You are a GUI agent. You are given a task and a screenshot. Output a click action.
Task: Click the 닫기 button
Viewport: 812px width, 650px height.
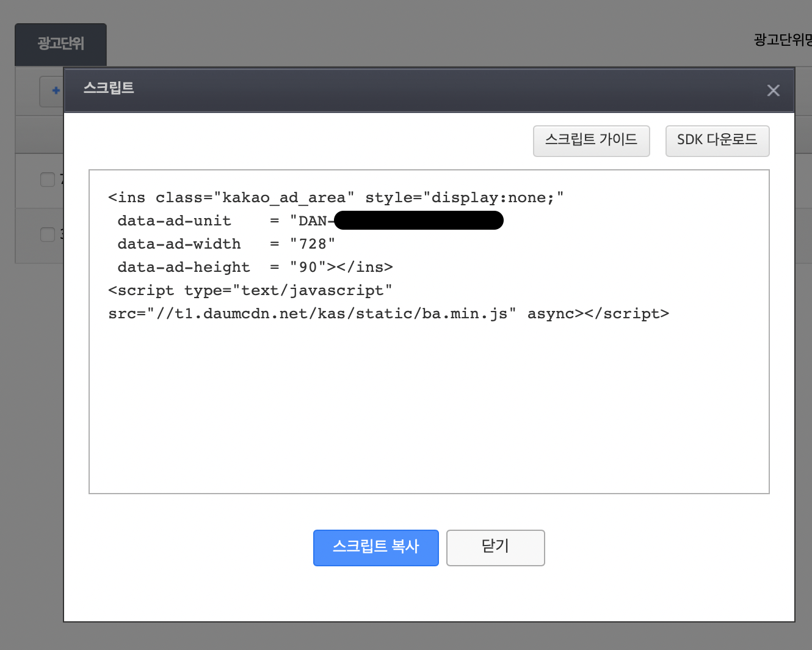tap(495, 547)
